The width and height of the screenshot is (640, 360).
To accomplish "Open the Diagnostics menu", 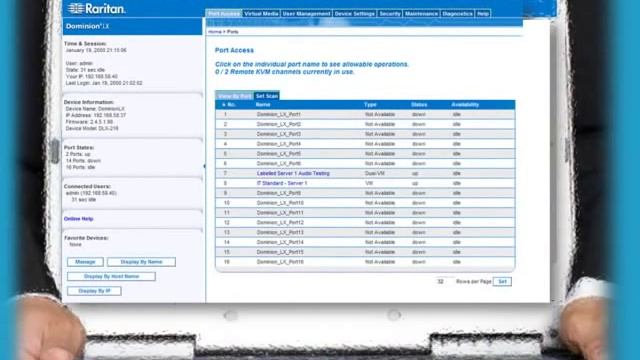I will [x=457, y=13].
